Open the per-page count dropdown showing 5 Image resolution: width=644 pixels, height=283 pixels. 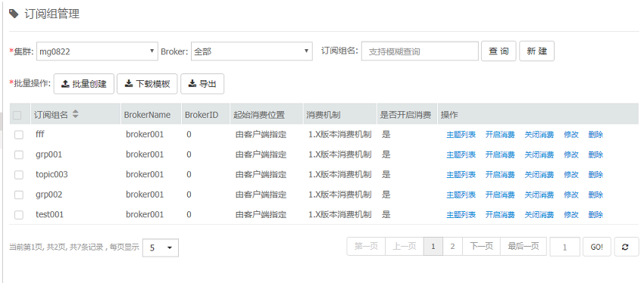[161, 247]
